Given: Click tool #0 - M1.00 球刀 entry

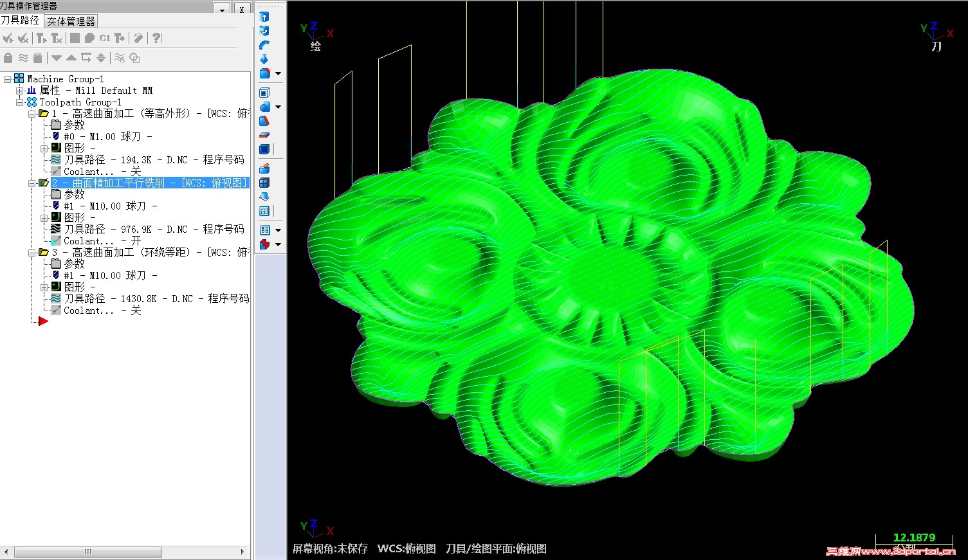Looking at the screenshot, I should click(x=107, y=137).
